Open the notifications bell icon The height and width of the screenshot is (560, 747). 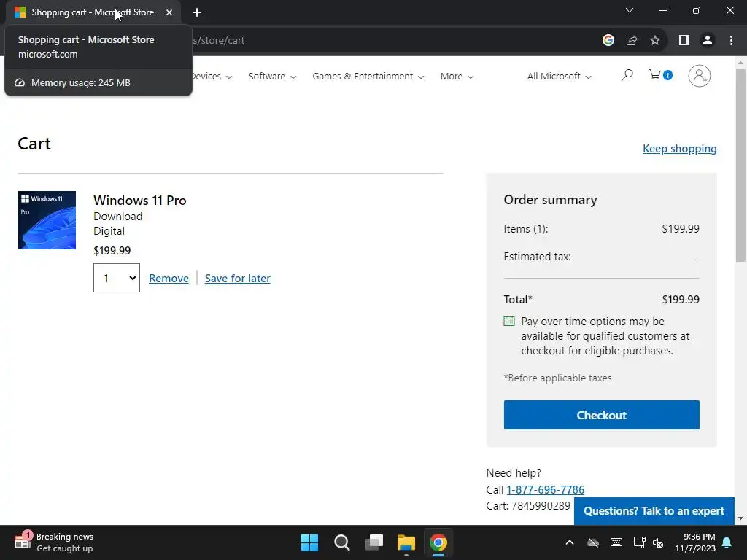point(727,542)
